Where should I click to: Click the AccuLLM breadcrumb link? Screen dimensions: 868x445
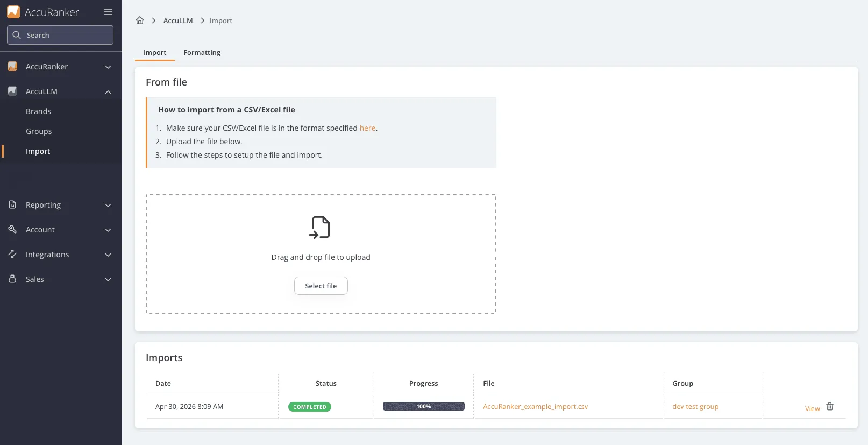pyautogui.click(x=178, y=20)
